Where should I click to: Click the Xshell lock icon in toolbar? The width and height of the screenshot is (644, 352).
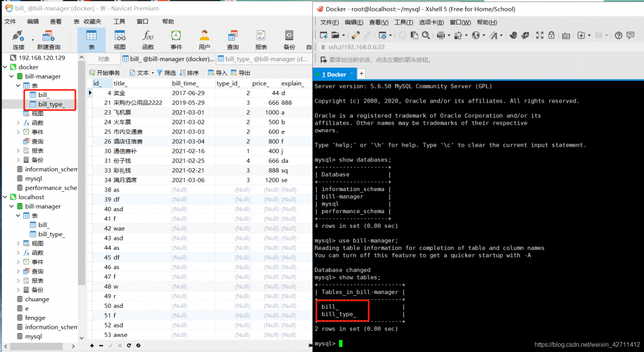click(x=551, y=35)
